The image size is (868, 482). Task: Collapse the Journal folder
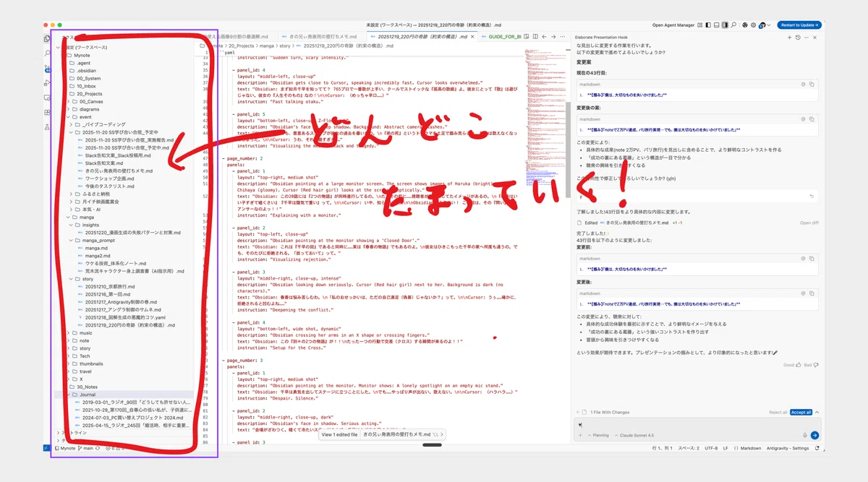pyautogui.click(x=87, y=395)
